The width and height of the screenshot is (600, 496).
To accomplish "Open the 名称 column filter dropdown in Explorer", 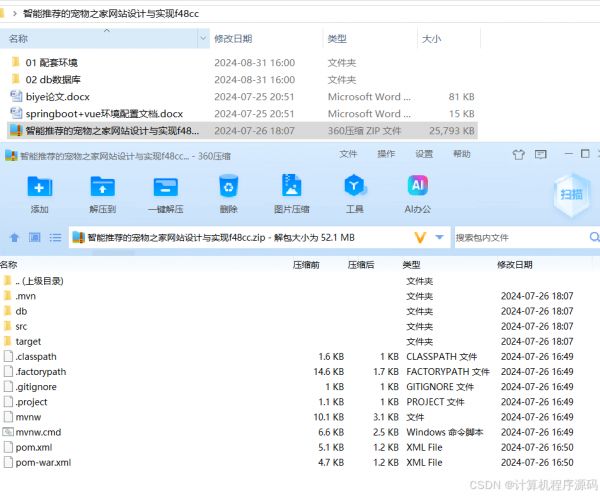I will tap(203, 38).
